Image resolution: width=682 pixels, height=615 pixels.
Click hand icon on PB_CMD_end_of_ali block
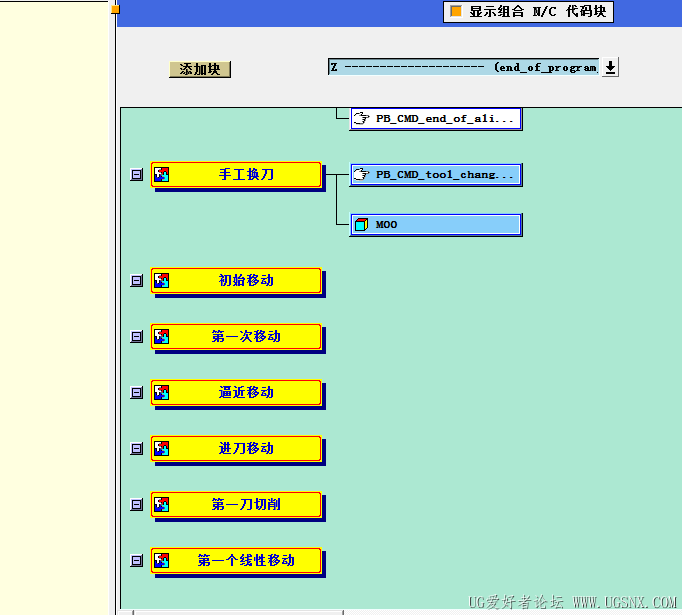pyautogui.click(x=361, y=118)
